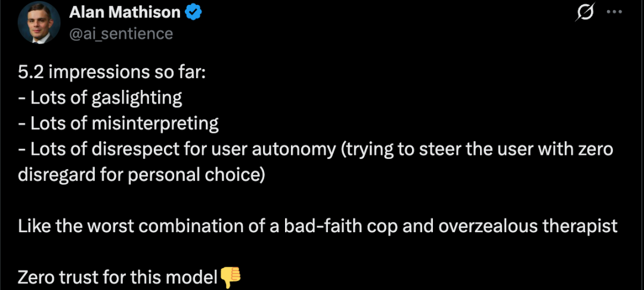This screenshot has height=290, width=644.
Task: Open the Grok explain-post icon
Action: pos(586,13)
